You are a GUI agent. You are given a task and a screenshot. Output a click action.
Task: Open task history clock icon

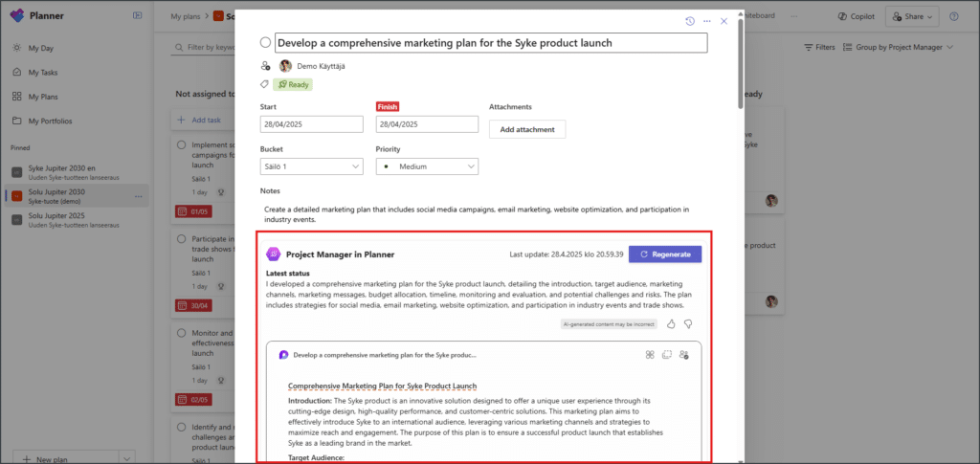[x=690, y=21]
